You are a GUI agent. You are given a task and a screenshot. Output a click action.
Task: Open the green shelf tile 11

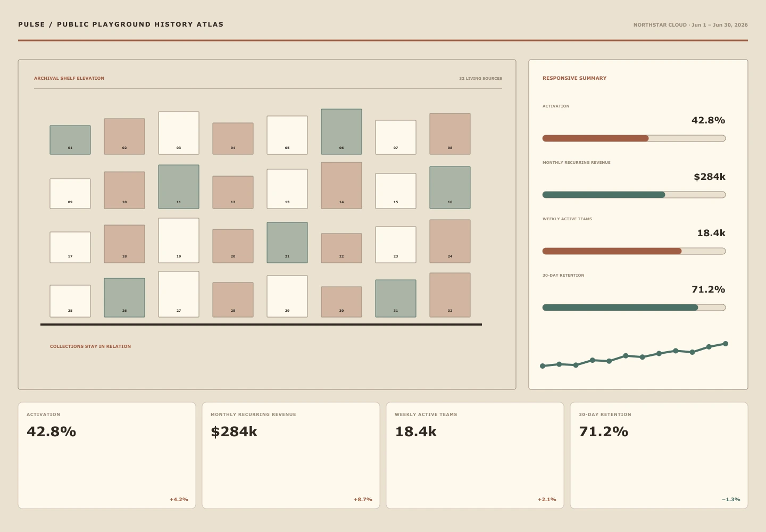[179, 187]
